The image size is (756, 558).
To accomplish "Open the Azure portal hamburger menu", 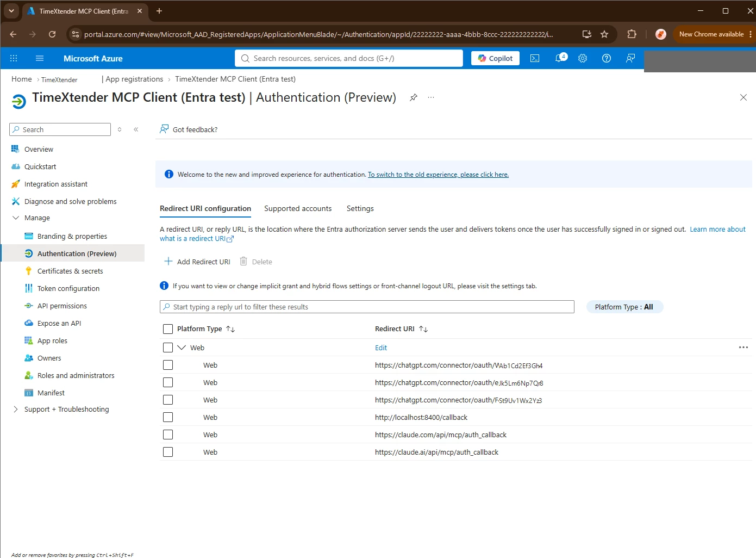I will tap(39, 58).
